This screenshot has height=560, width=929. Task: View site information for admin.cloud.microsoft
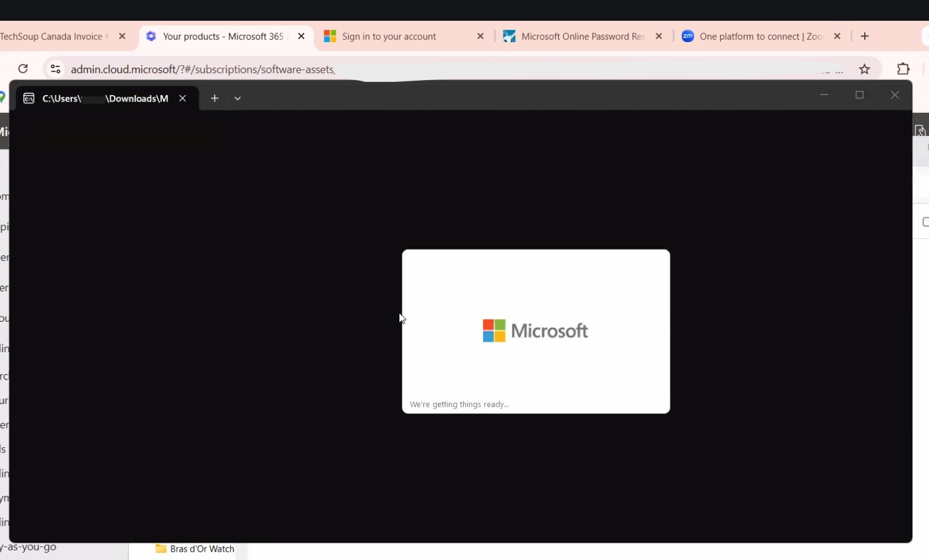click(55, 69)
